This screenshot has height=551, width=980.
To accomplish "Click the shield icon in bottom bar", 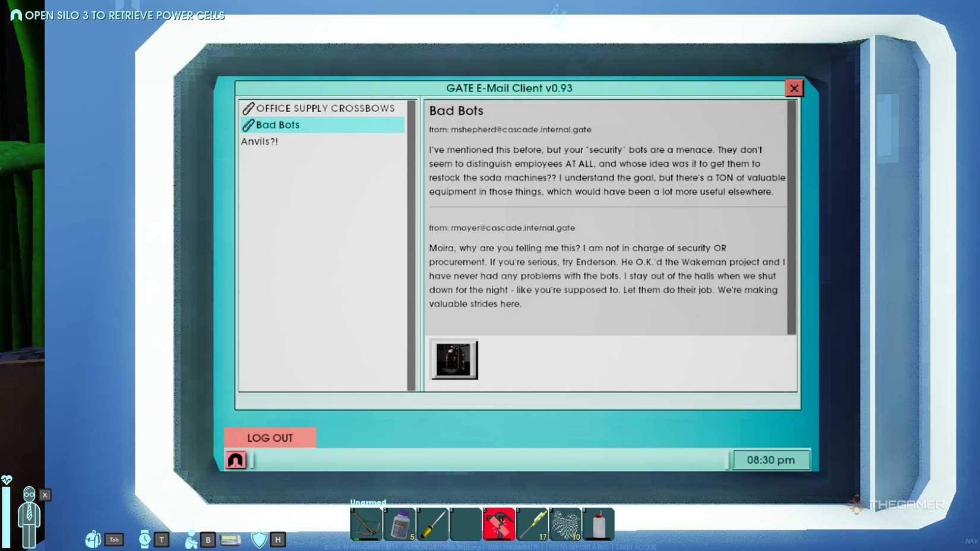I will click(260, 539).
